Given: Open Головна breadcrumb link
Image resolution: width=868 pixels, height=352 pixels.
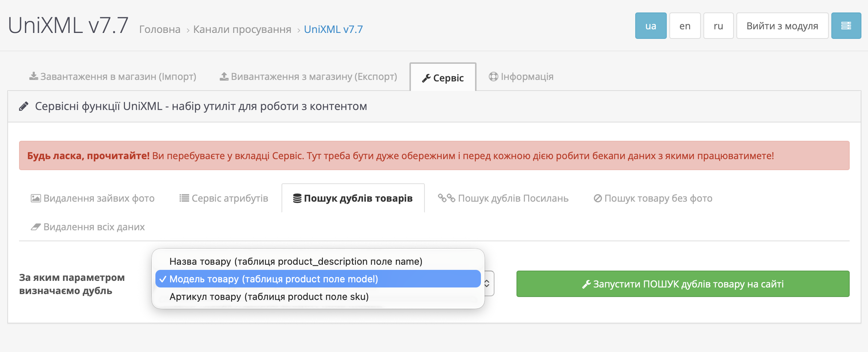Looking at the screenshot, I should pos(160,29).
